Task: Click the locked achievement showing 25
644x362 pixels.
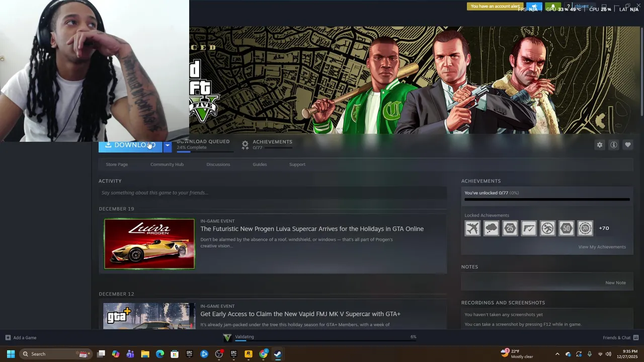Action: coord(510,228)
